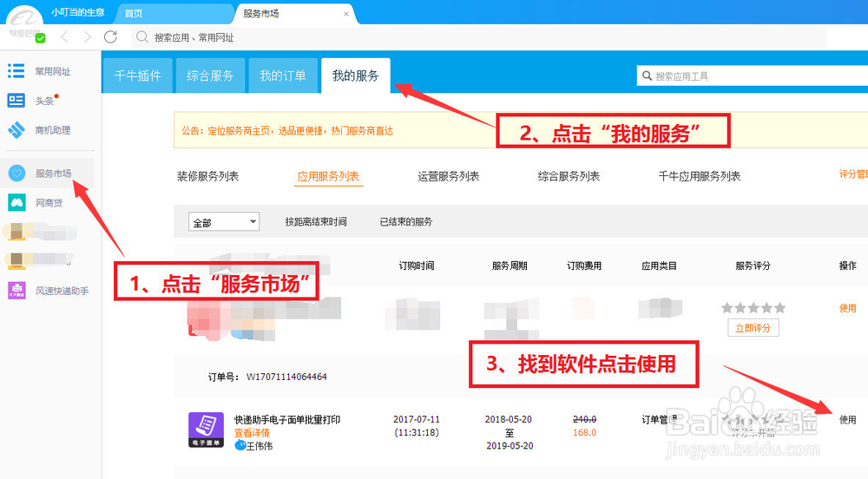Click the 应用类目 column header
The image size is (868, 479).
pos(659,266)
